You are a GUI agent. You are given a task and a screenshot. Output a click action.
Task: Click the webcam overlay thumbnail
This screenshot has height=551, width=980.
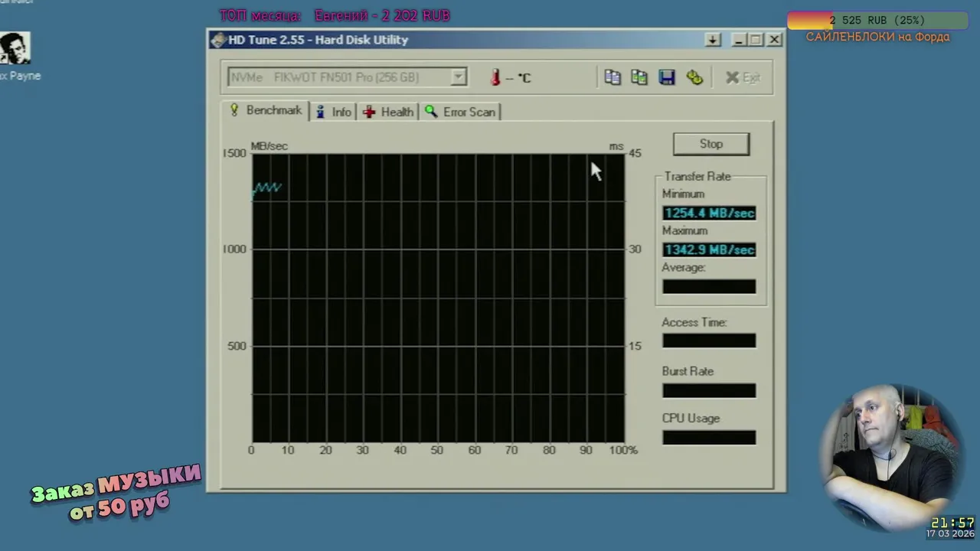pyautogui.click(x=890, y=457)
